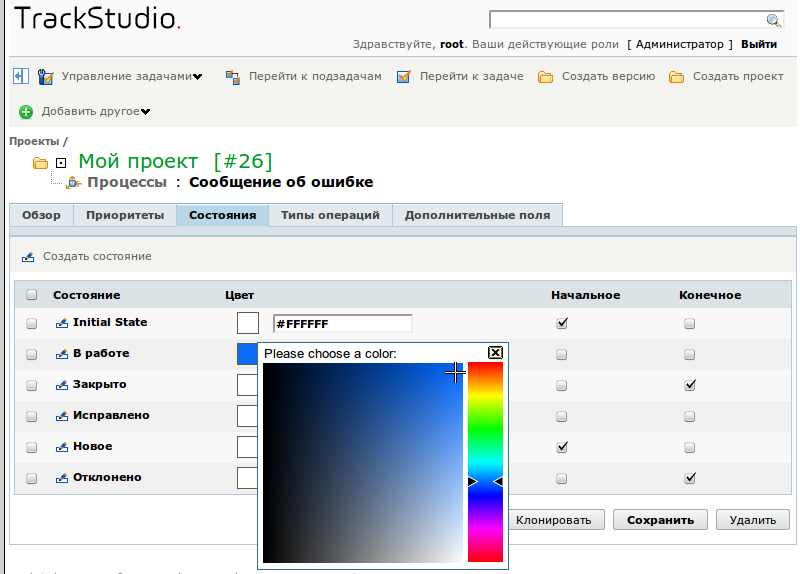
Task: Click the 'Перейти к задаче' checkbox icon
Action: pos(404,77)
